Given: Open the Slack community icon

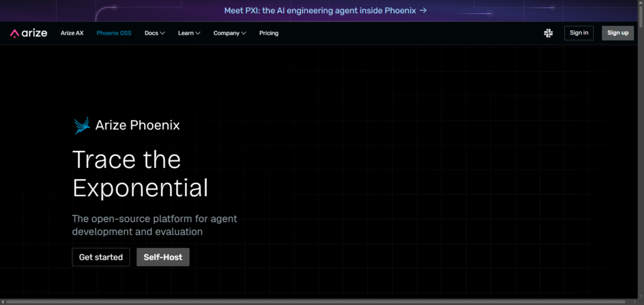Looking at the screenshot, I should (x=548, y=33).
